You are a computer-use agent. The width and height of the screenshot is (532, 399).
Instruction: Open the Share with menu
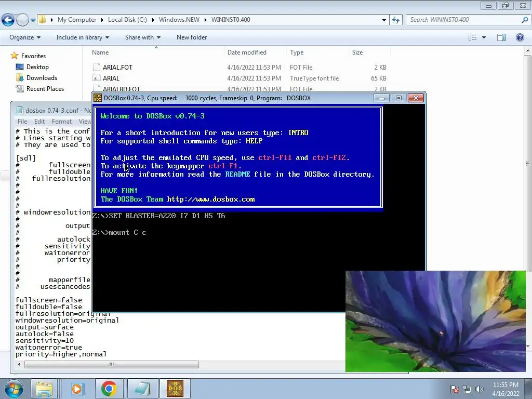pos(142,37)
